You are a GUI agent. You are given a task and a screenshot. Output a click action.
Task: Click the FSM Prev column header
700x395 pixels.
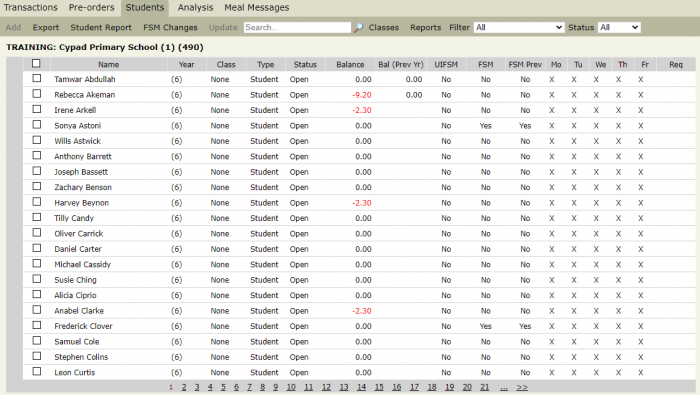point(525,64)
